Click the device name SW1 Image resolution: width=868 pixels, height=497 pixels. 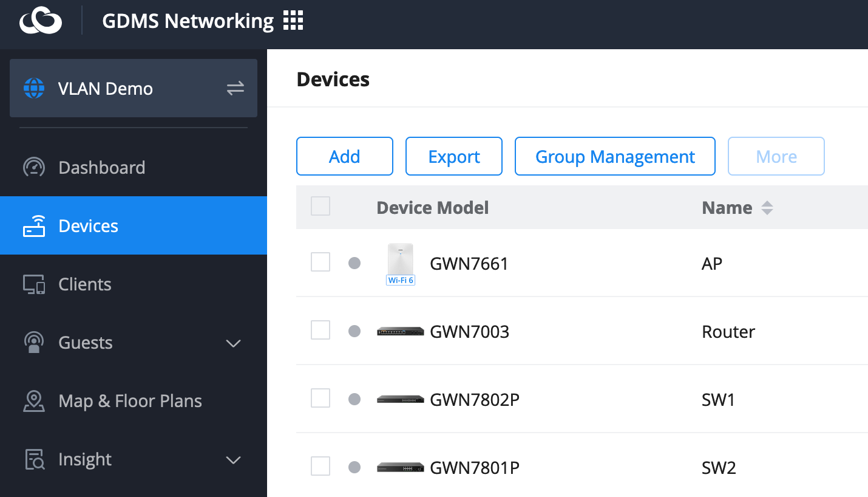click(x=719, y=400)
